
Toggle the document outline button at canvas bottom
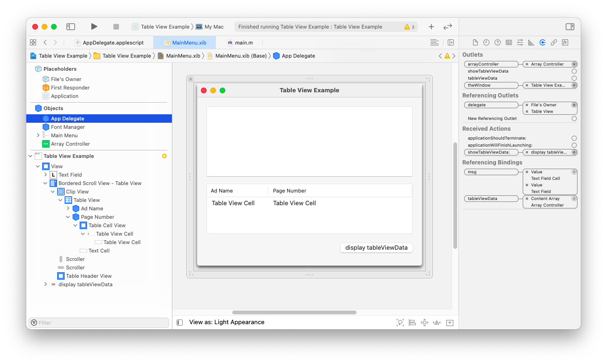pyautogui.click(x=179, y=322)
